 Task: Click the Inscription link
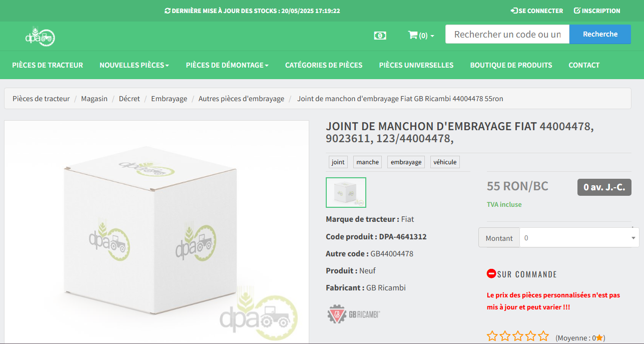[597, 11]
